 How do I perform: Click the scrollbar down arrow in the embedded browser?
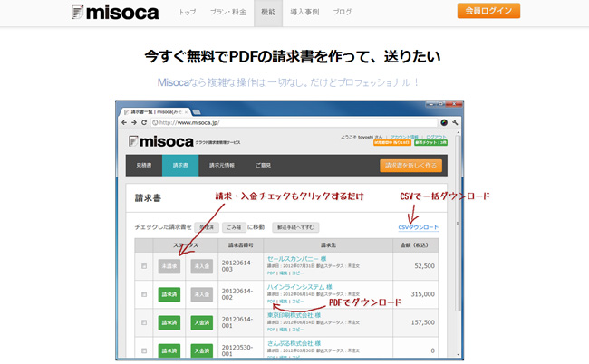point(458,354)
